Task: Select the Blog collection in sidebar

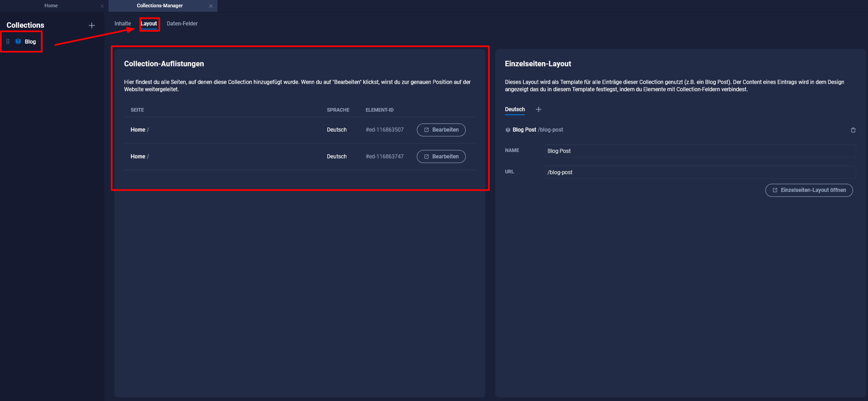Action: [30, 42]
